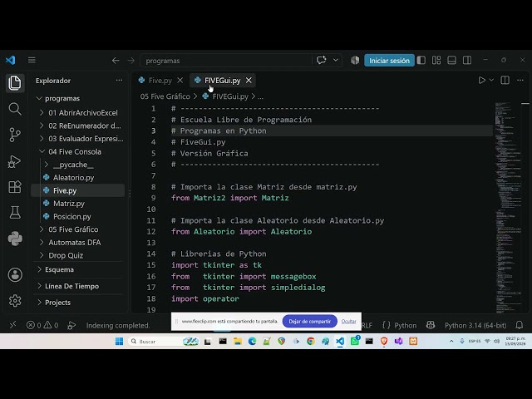Close the FIVEGui.py tab
This screenshot has height=399, width=532.
point(249,81)
